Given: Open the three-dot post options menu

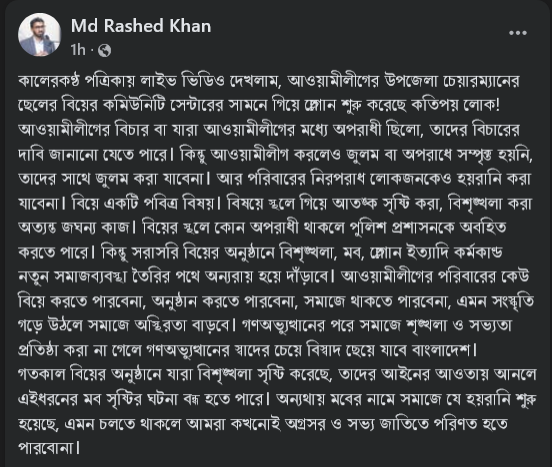Looking at the screenshot, I should 518,33.
